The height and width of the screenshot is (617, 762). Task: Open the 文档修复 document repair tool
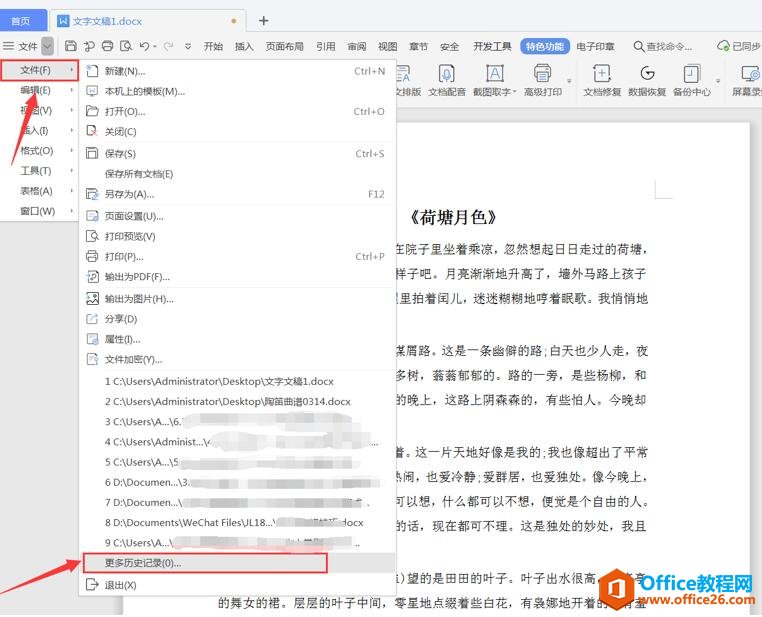click(x=602, y=80)
